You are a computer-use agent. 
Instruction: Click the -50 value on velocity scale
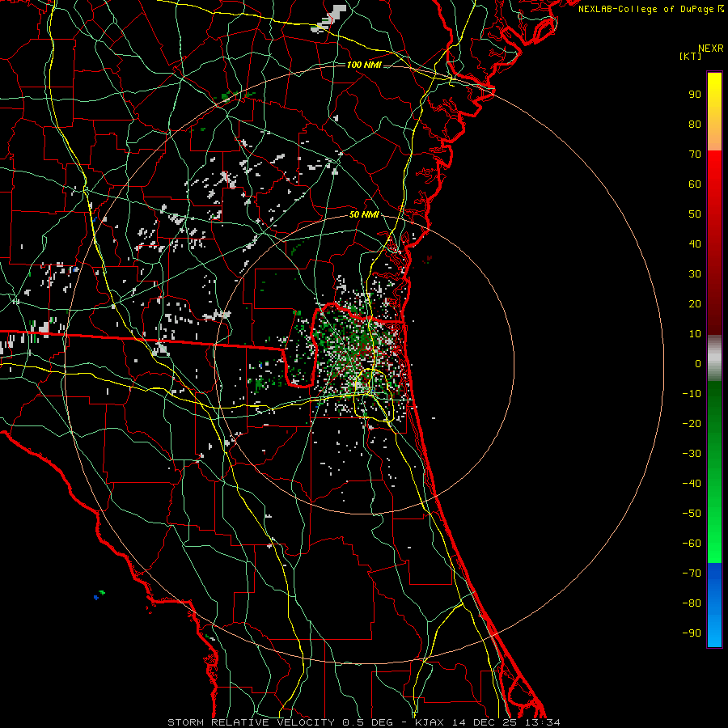click(x=692, y=514)
